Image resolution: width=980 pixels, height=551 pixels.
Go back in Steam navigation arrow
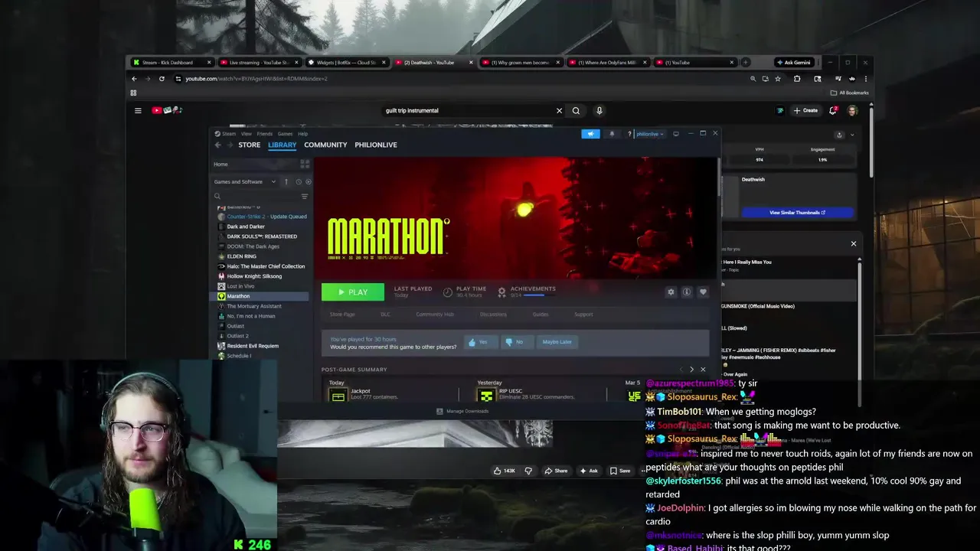pos(217,145)
